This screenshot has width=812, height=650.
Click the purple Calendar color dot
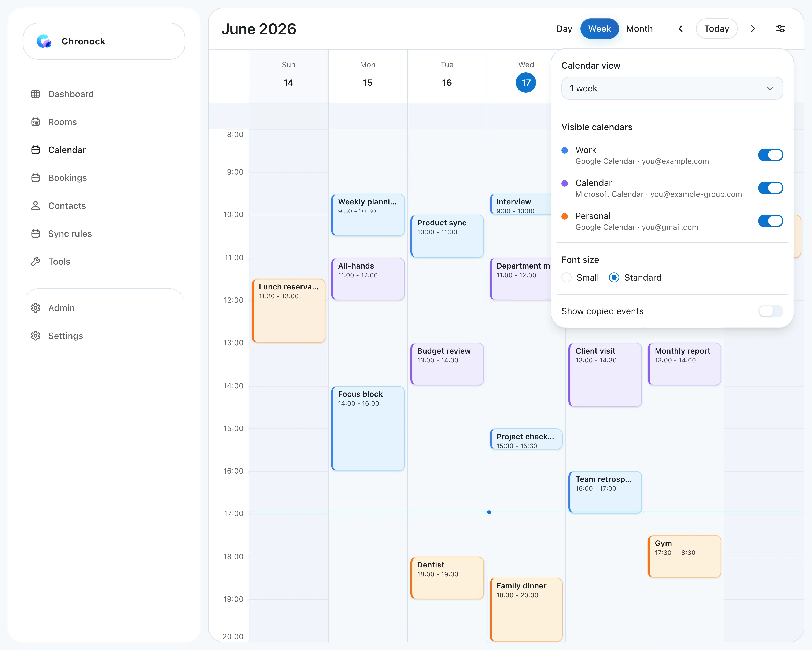pyautogui.click(x=564, y=183)
